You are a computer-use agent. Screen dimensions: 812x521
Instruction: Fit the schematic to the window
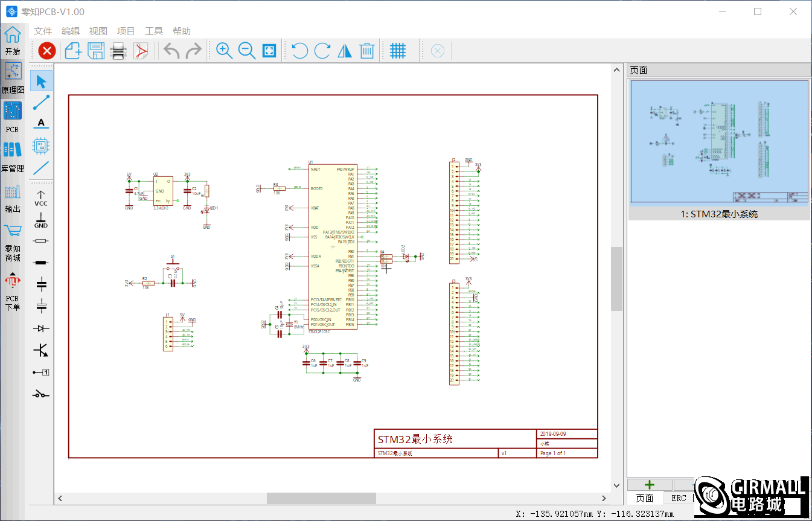click(x=269, y=51)
